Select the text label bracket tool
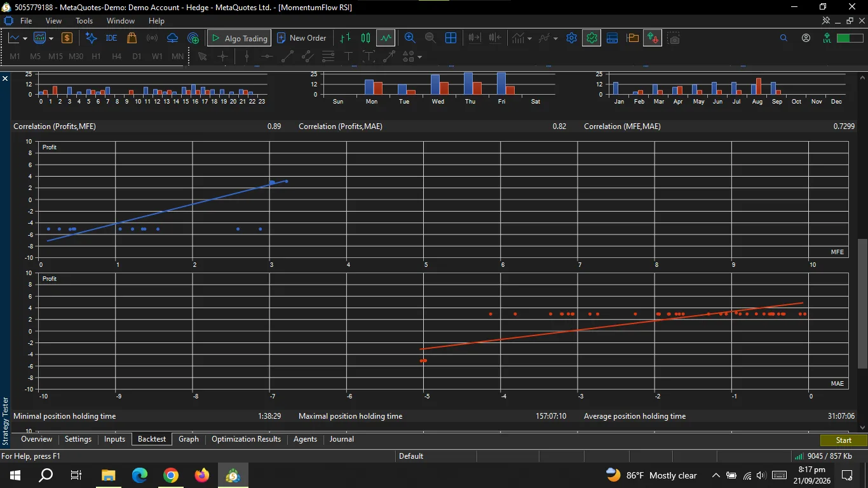The image size is (868, 488). click(369, 57)
